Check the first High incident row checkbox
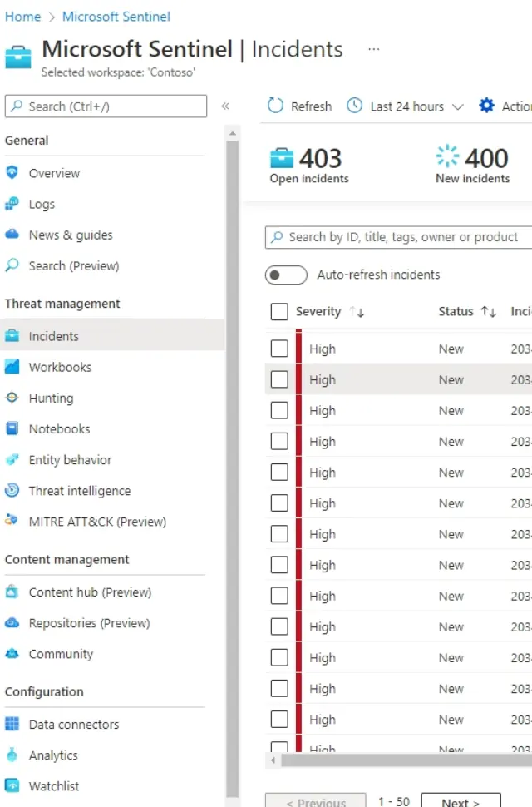The image size is (532, 807). coord(279,349)
